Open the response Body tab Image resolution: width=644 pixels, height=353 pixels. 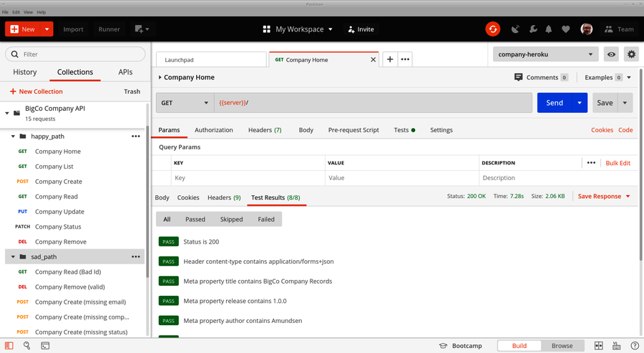162,198
